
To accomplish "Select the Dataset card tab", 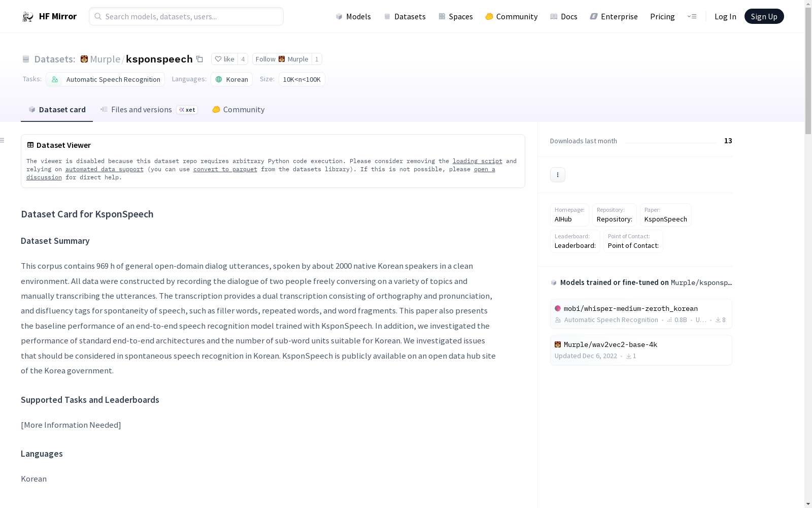I will pos(57,110).
